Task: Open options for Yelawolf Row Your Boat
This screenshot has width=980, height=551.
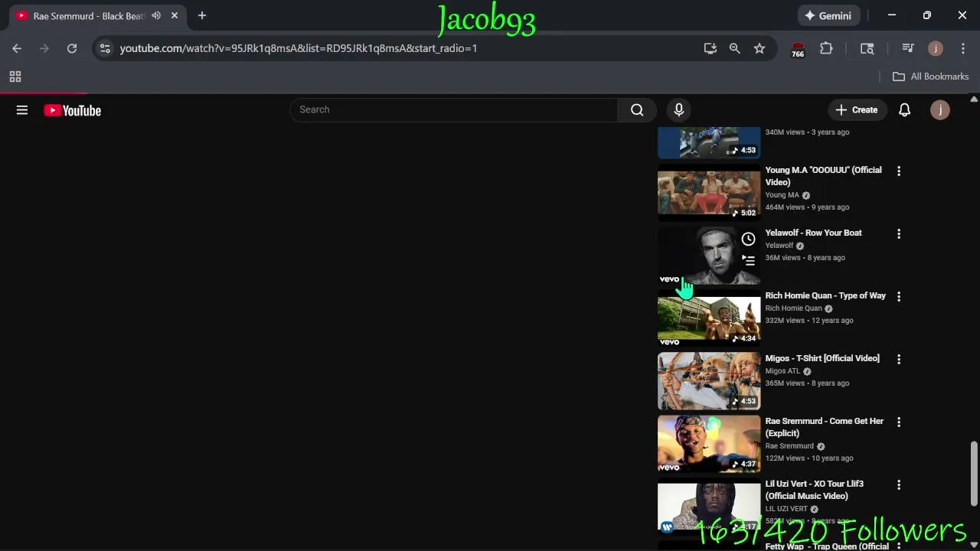Action: pos(899,234)
